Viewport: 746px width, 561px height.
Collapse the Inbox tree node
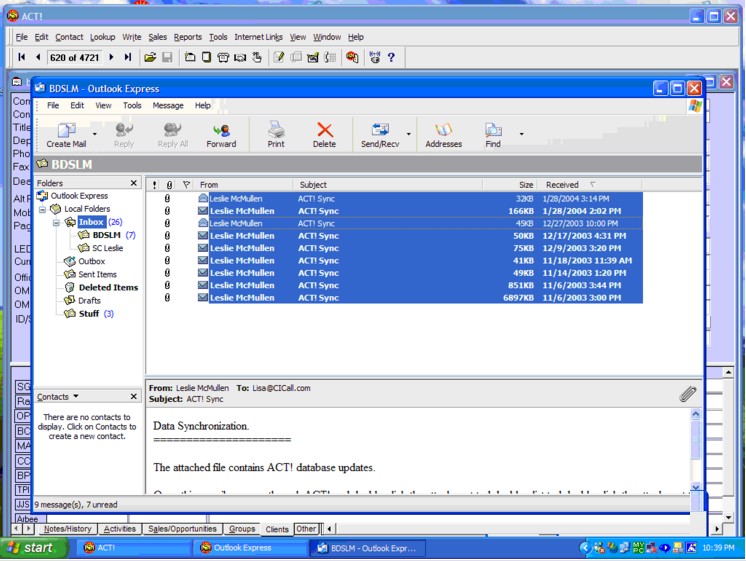pyautogui.click(x=56, y=222)
